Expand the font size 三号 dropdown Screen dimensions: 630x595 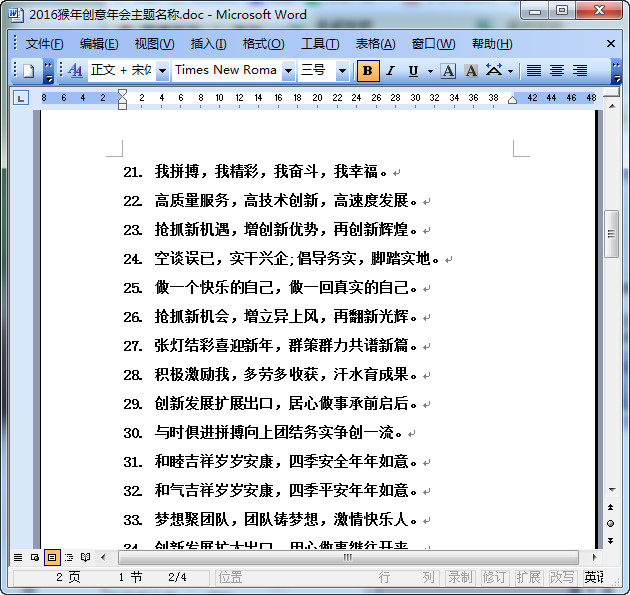coord(342,71)
